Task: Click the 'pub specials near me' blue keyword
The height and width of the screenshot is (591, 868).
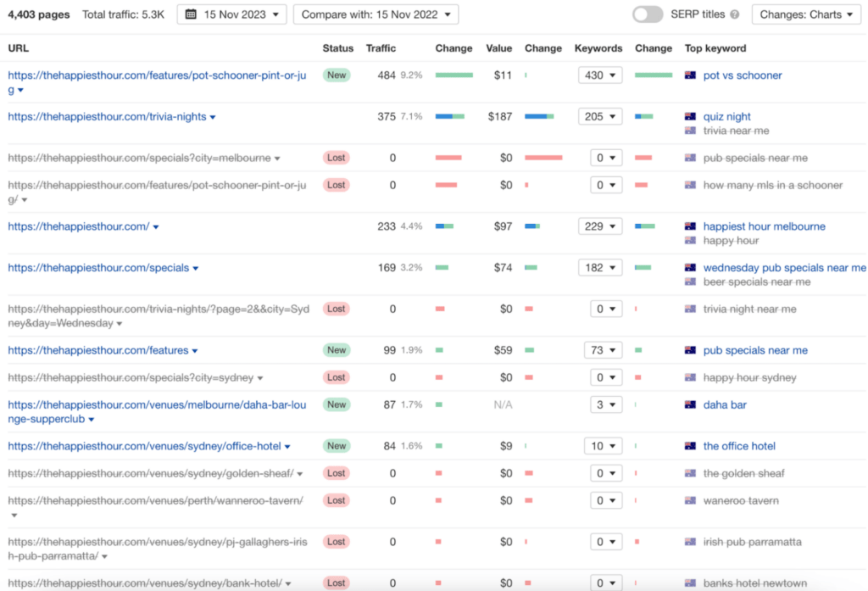Action: (x=755, y=350)
